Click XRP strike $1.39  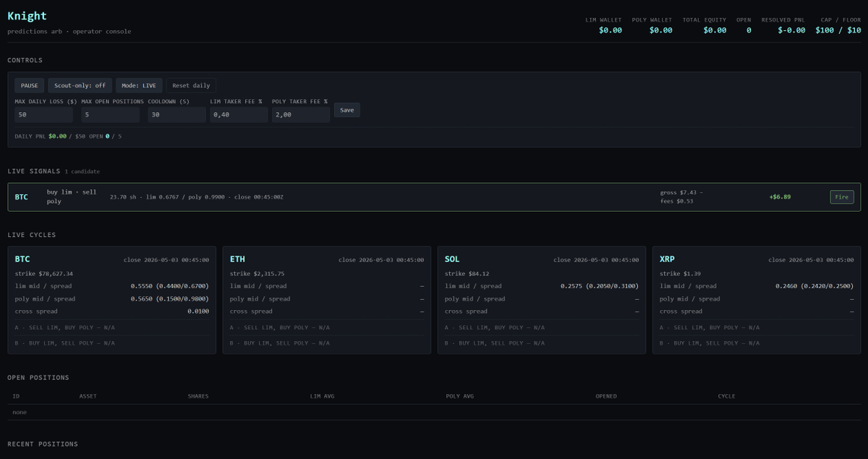click(678, 274)
